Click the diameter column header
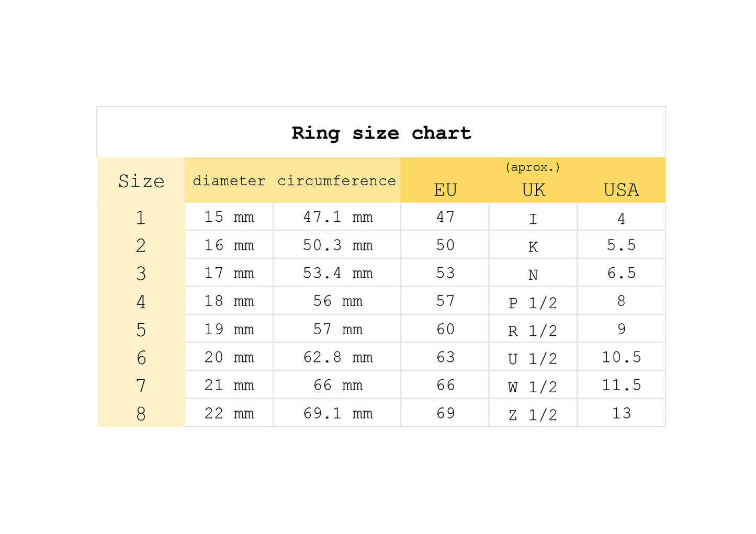The height and width of the screenshot is (534, 756). coord(229,181)
